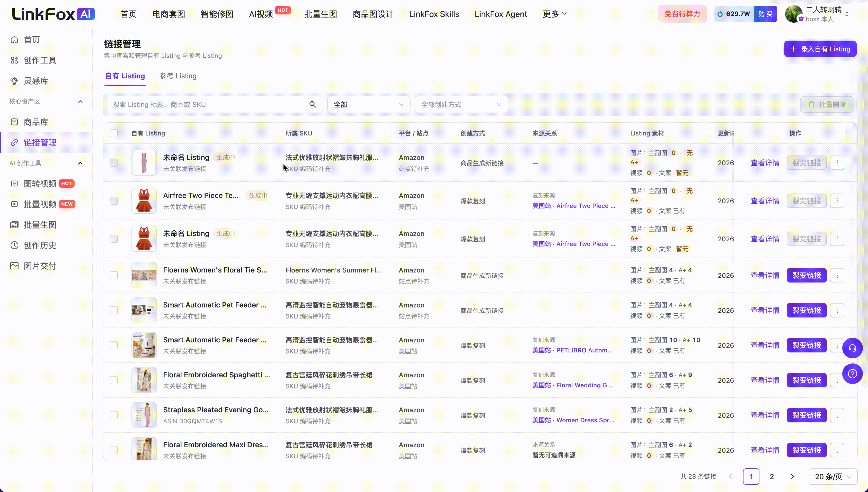Check the Floerns Women's Floral Tie row

coord(114,275)
